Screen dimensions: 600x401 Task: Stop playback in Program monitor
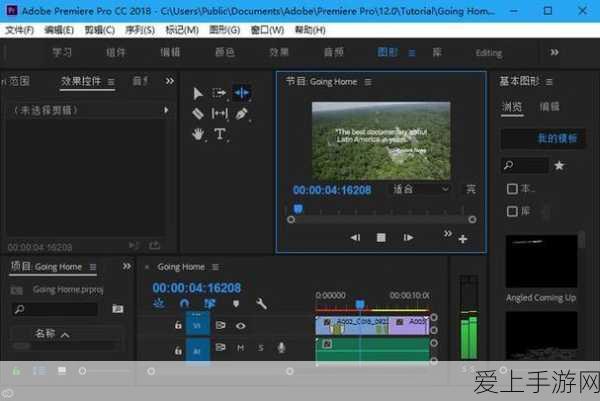[x=381, y=238]
